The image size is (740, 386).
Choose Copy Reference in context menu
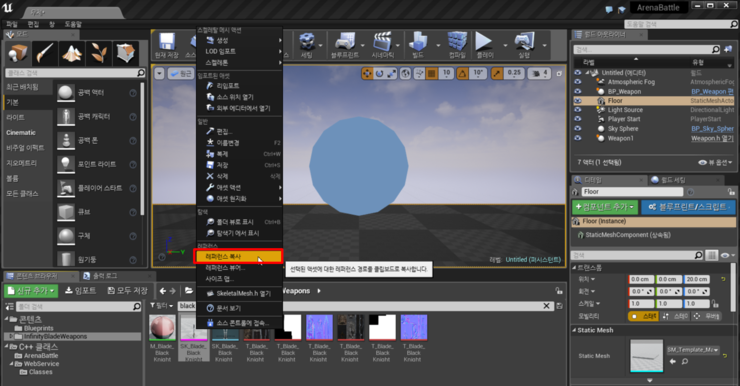coord(238,257)
